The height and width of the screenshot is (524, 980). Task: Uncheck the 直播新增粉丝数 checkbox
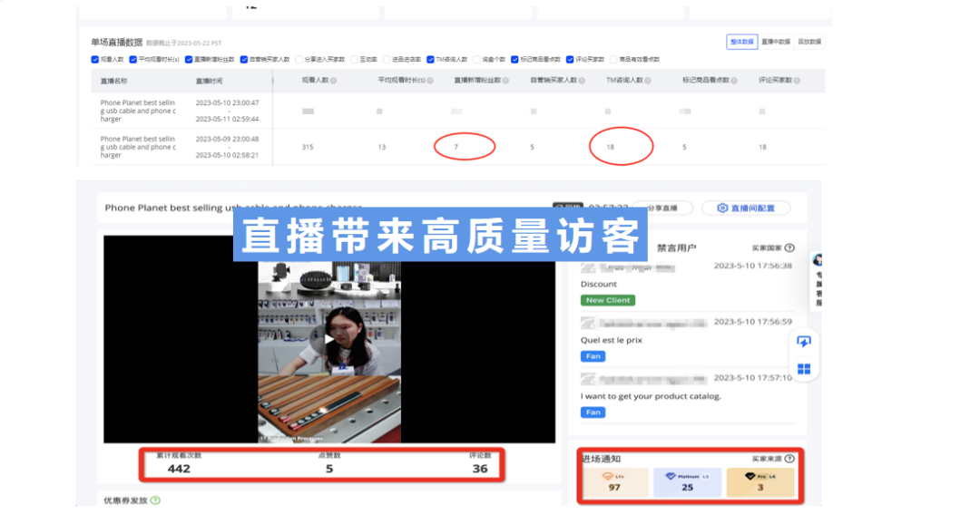coord(189,59)
